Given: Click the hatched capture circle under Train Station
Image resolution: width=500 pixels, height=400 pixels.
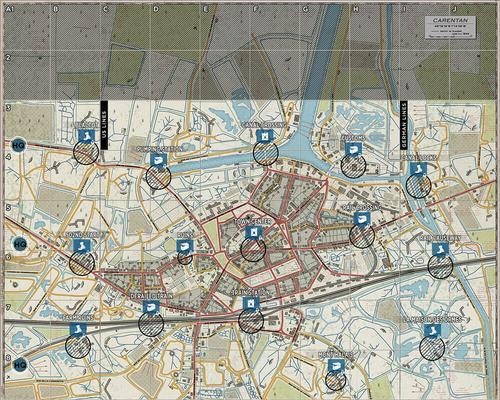Looking at the screenshot, I should coord(251,320).
